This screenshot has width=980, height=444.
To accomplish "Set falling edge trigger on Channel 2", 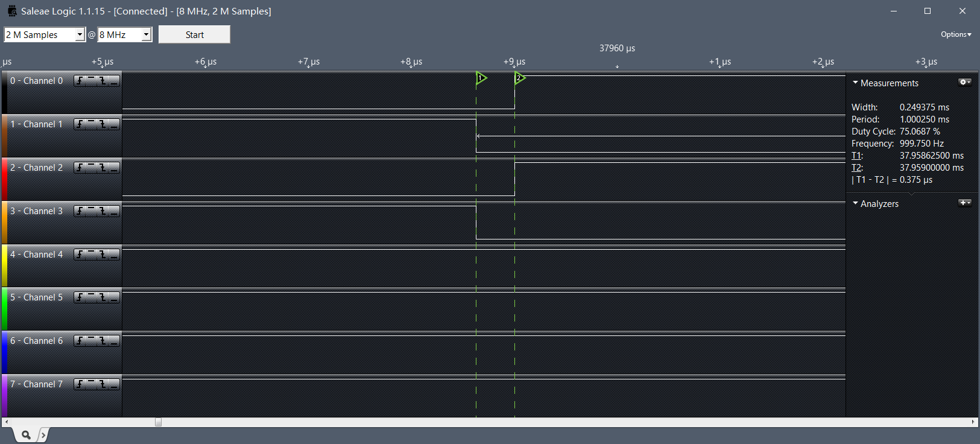I will [103, 168].
